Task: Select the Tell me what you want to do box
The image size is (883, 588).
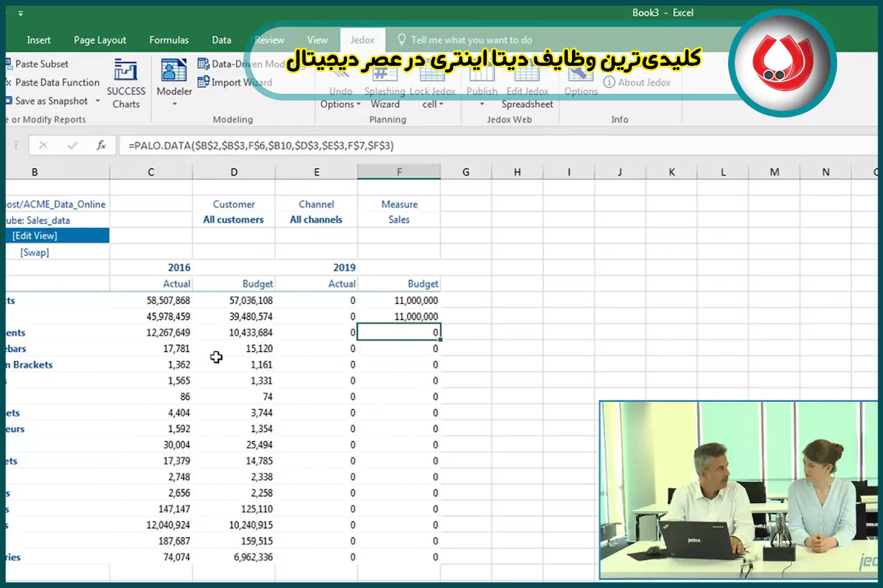Action: coord(473,40)
